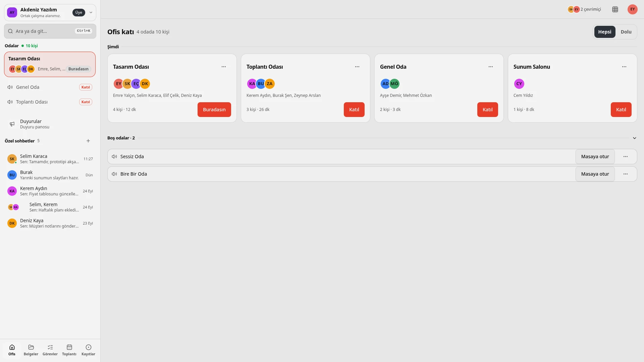Open options menu on Genel Oda card
Viewport: 644px width, 362px height.
[x=490, y=67]
